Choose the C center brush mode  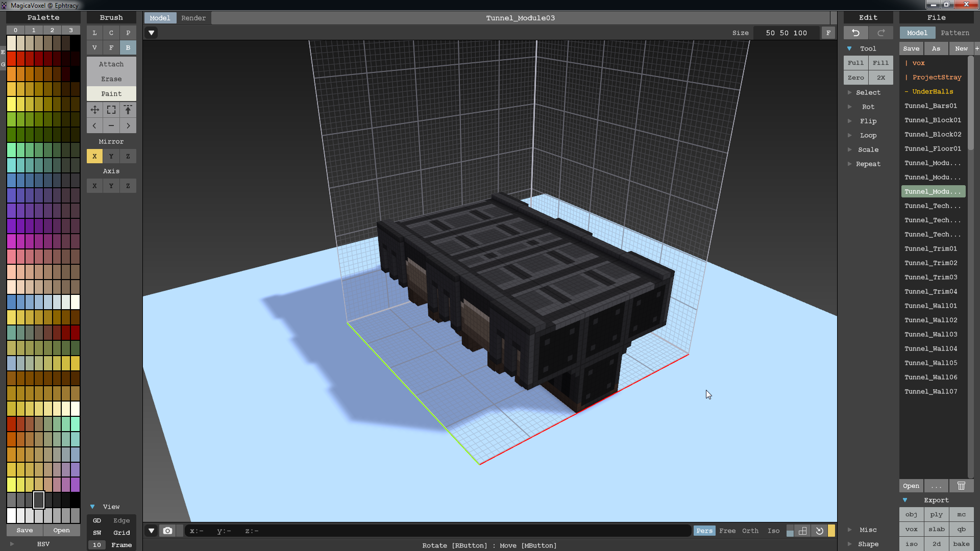[111, 33]
